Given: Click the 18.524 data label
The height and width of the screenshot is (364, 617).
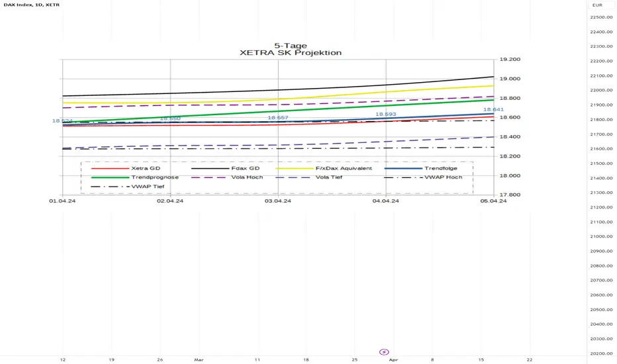Looking at the screenshot, I should [62, 121].
